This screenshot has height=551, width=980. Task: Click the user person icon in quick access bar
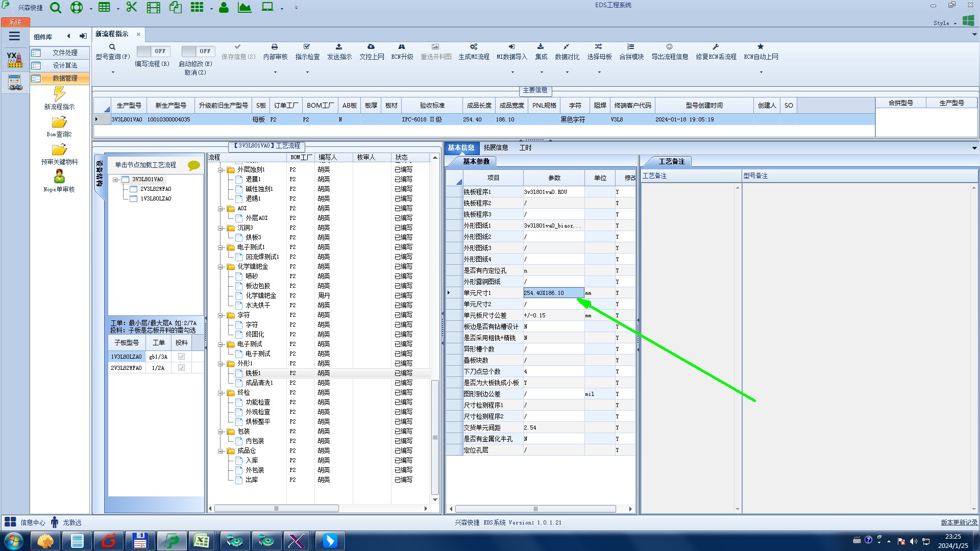(224, 8)
